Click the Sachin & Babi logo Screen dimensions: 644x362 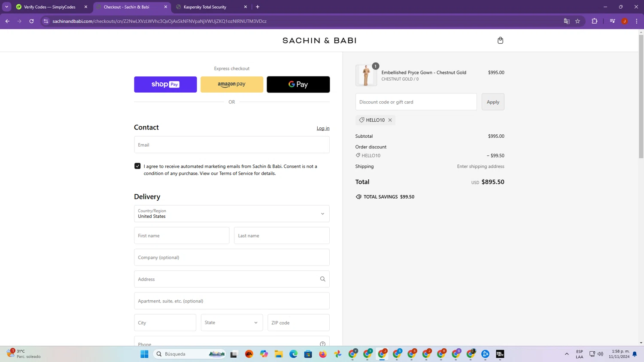319,40
